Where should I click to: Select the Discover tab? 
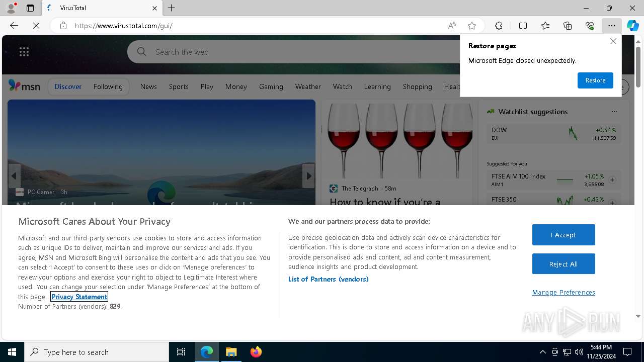click(68, 86)
